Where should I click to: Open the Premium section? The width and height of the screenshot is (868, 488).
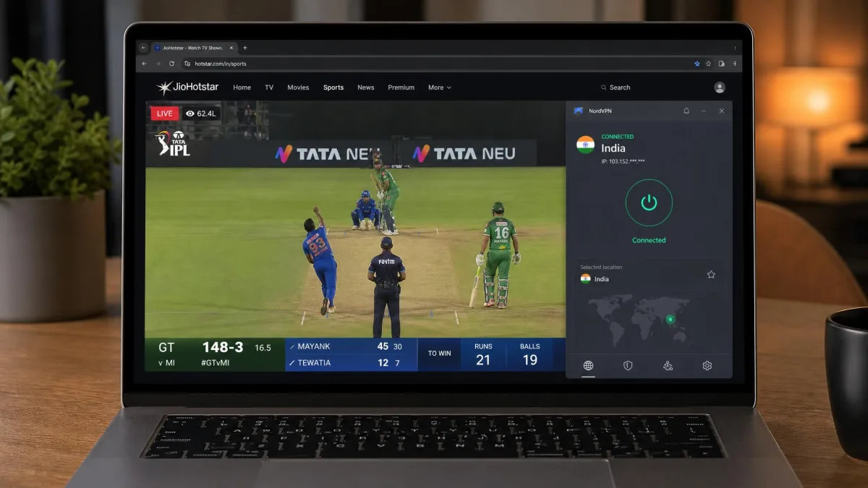(x=401, y=87)
